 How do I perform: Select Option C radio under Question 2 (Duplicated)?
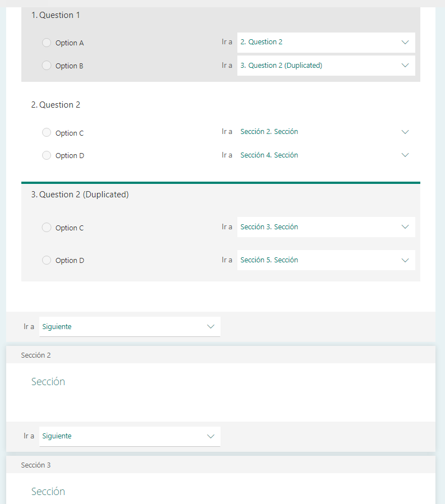[47, 228]
